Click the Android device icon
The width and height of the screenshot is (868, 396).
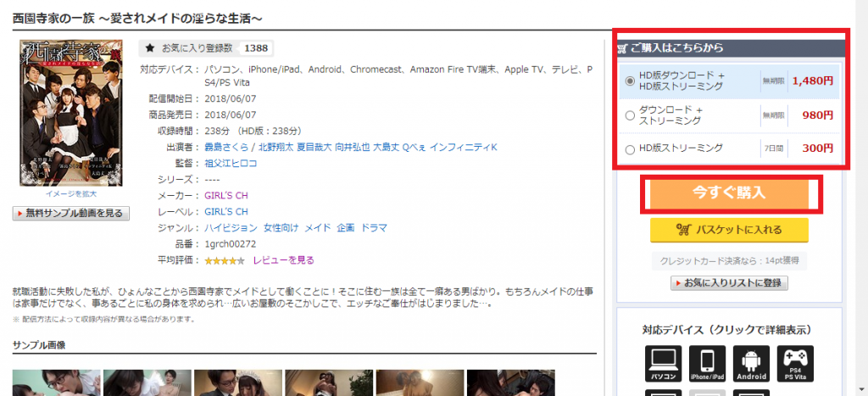750,363
